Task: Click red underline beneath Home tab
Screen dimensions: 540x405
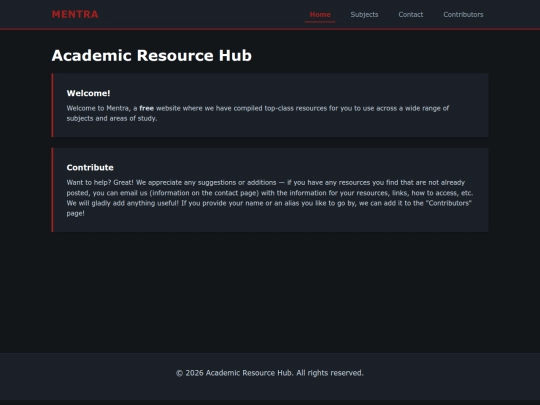Action: coord(320,22)
